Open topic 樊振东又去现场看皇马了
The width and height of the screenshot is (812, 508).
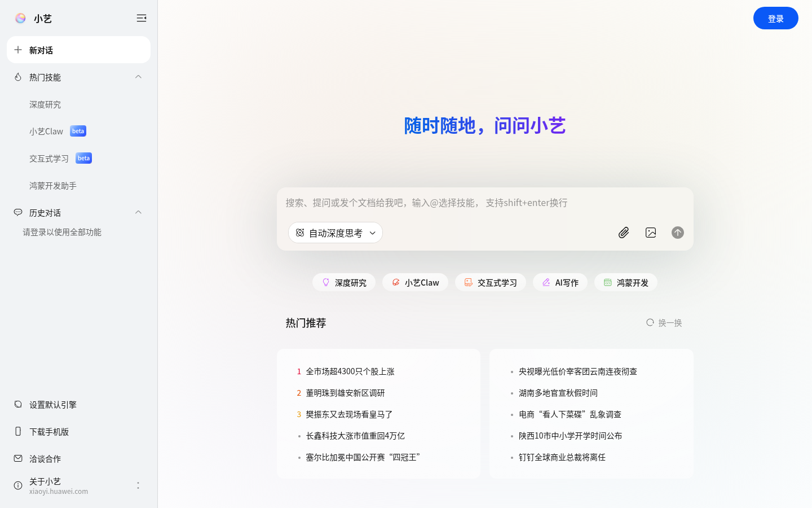[349, 414]
